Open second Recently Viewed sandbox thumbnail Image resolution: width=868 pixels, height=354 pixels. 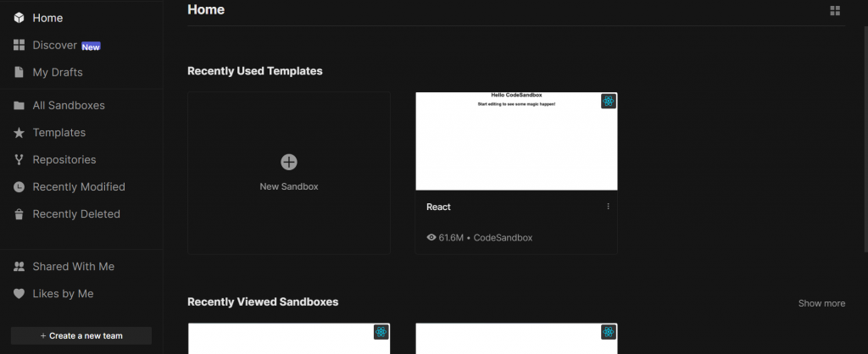[516, 339]
